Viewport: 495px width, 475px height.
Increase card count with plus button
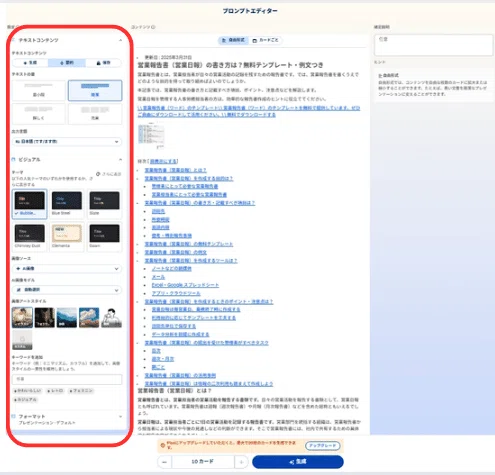[x=241, y=462]
